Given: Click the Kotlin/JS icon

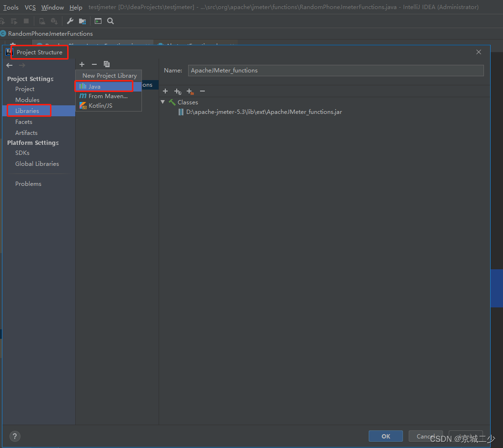Looking at the screenshot, I should [x=83, y=106].
